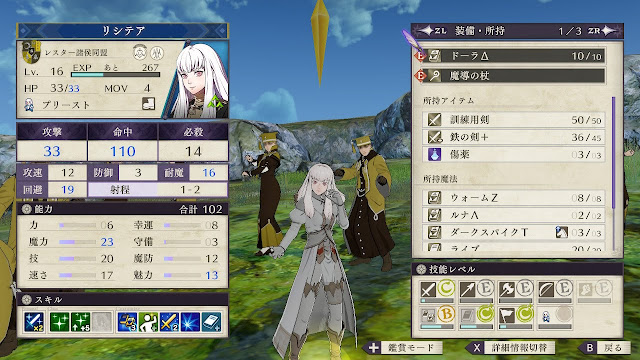Click the first round crest icon
Screen dimensions: 640x360
click(140, 52)
